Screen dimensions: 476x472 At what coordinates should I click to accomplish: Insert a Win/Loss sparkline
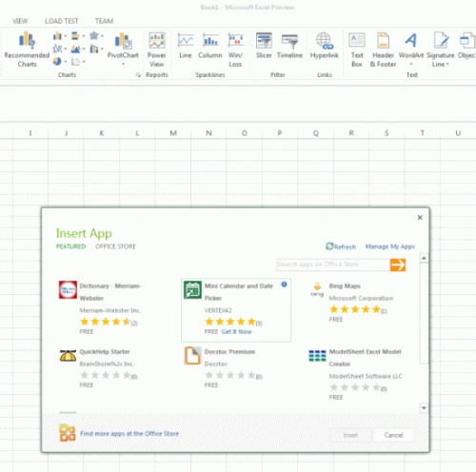pos(235,49)
